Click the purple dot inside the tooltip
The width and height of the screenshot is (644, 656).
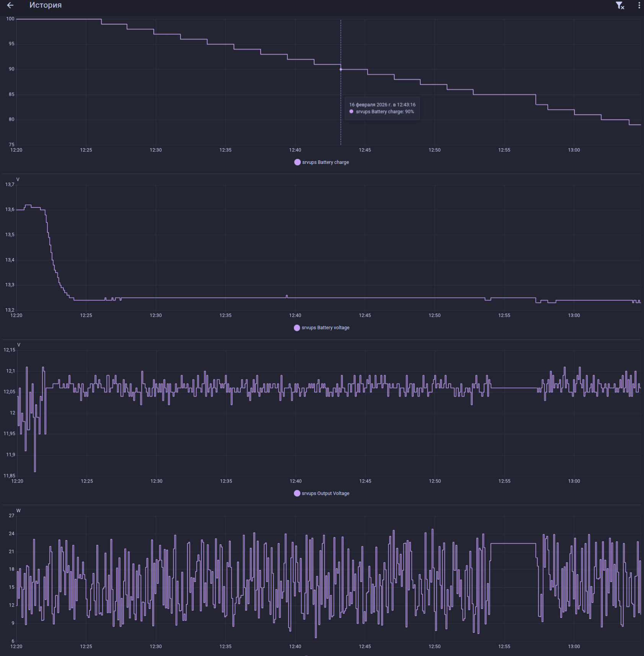(x=351, y=112)
